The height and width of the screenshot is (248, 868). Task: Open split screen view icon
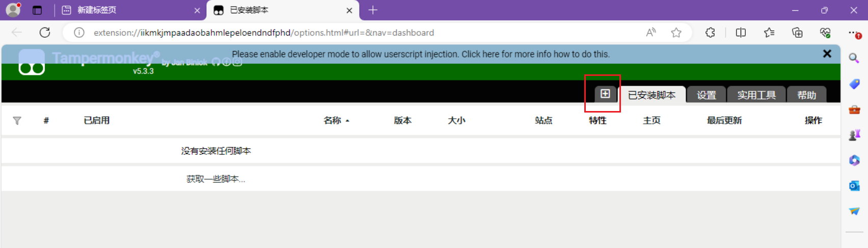point(741,33)
